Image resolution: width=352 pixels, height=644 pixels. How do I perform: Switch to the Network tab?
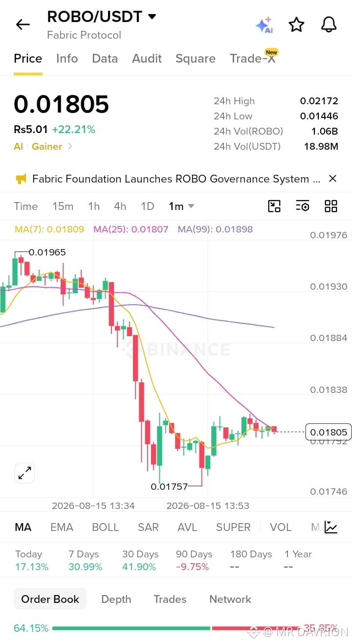(x=230, y=599)
